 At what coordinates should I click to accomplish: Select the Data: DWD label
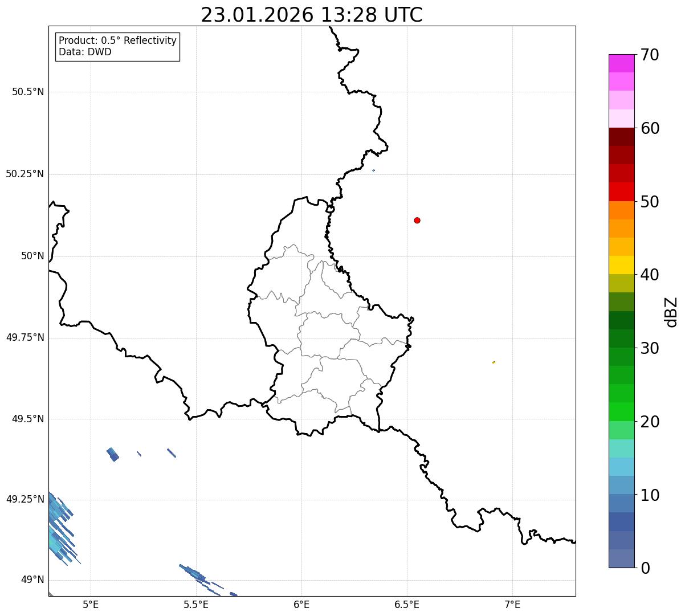coord(85,52)
